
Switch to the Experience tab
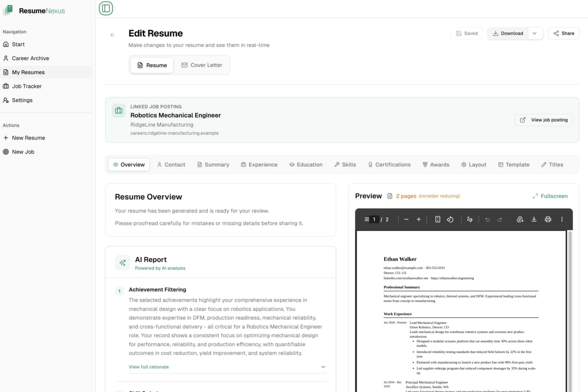click(x=259, y=165)
